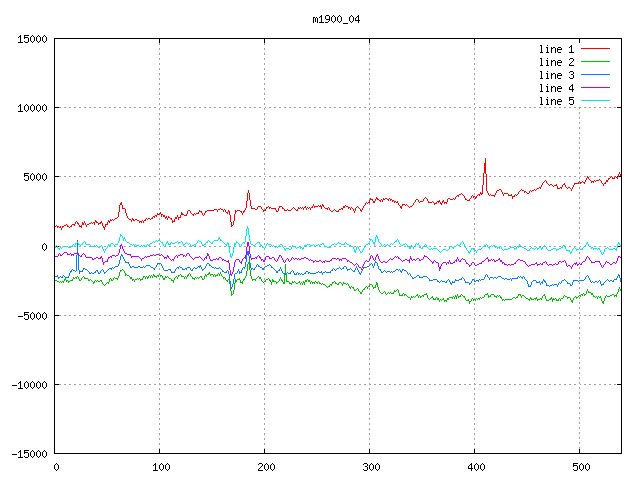640x480 pixels.
Task: Click the purple line 4 legend sample
Action: (x=595, y=87)
